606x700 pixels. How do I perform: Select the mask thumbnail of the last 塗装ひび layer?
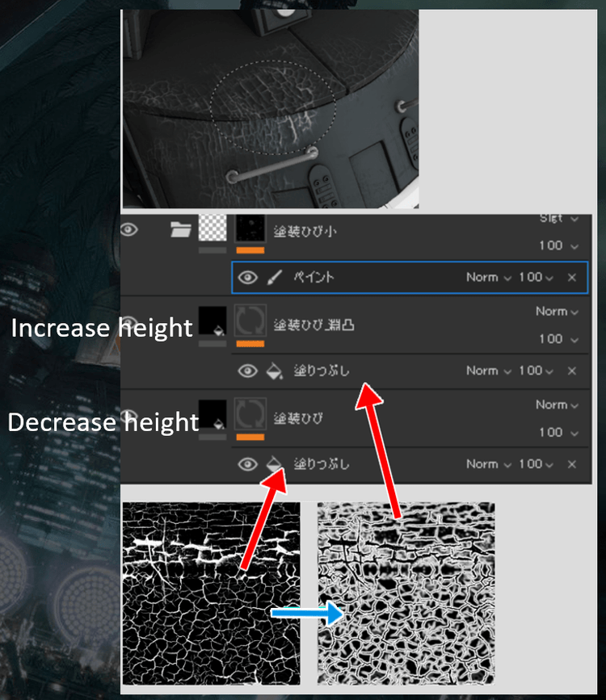coord(250,414)
